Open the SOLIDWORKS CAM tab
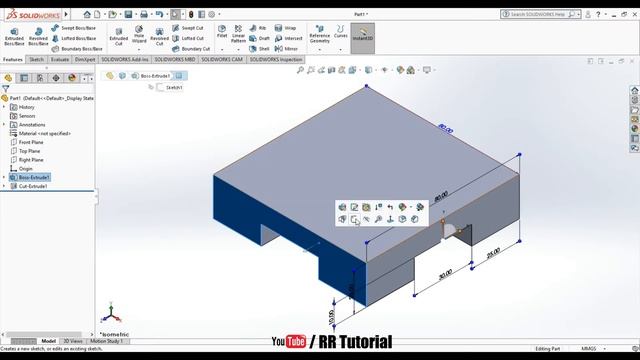Screen dimensions: 640x360 pos(222,60)
